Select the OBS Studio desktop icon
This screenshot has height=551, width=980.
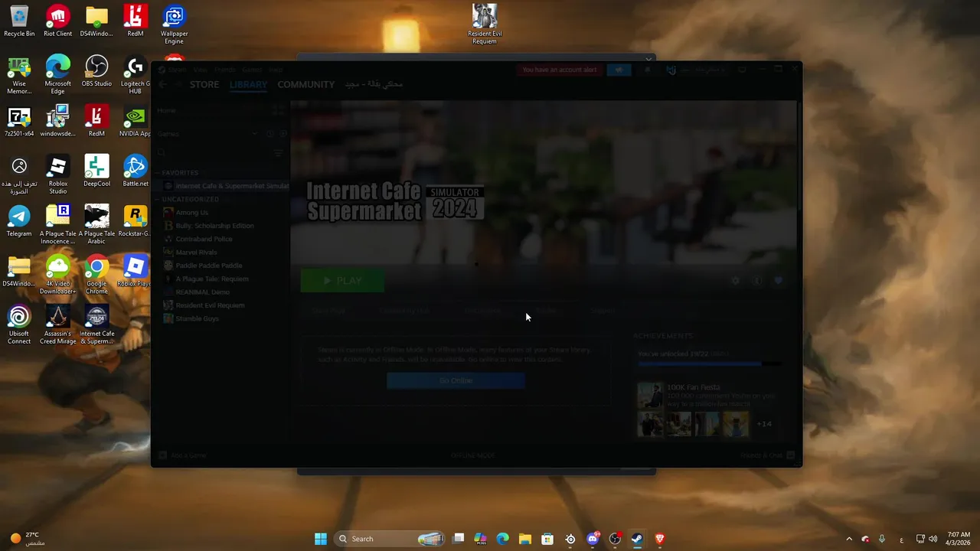pos(96,71)
